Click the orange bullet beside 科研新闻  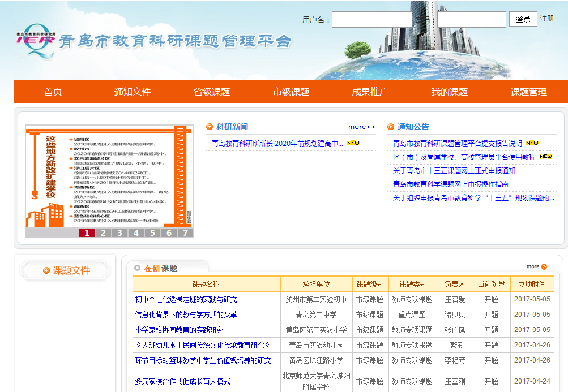(x=210, y=127)
